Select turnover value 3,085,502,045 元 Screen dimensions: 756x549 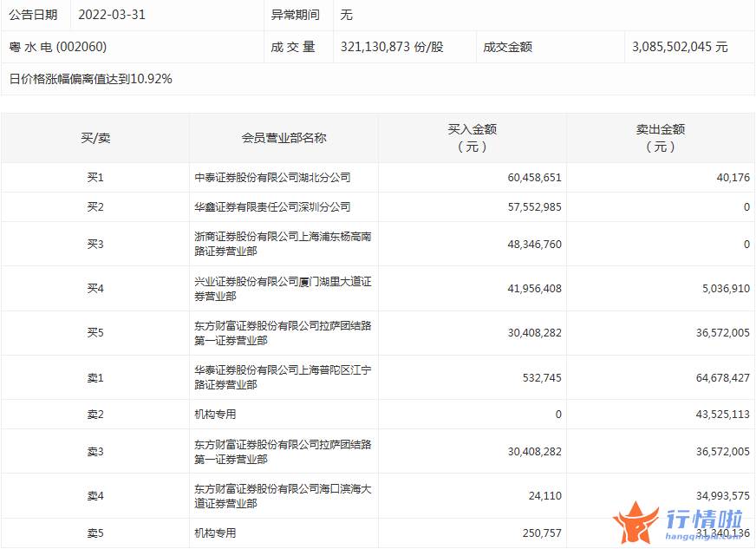coord(680,47)
